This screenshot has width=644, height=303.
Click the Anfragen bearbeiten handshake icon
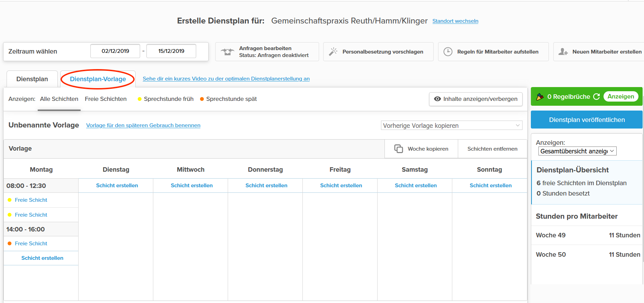coord(227,52)
